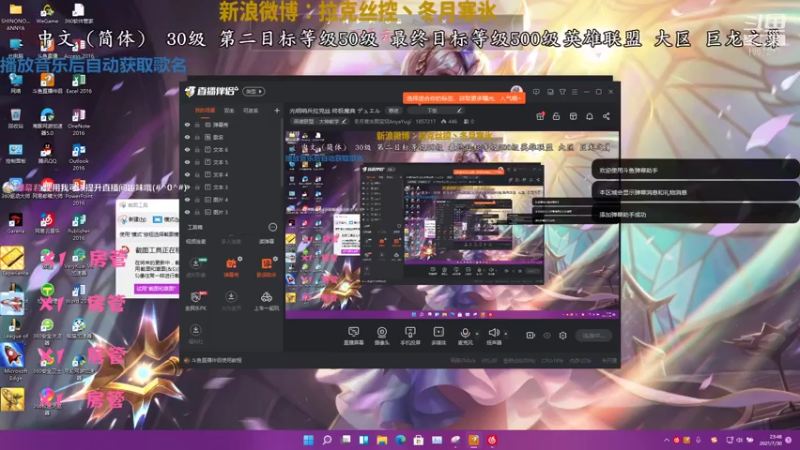800x450 pixels.
Task: Add the 摄像头 camera source
Action: (382, 336)
